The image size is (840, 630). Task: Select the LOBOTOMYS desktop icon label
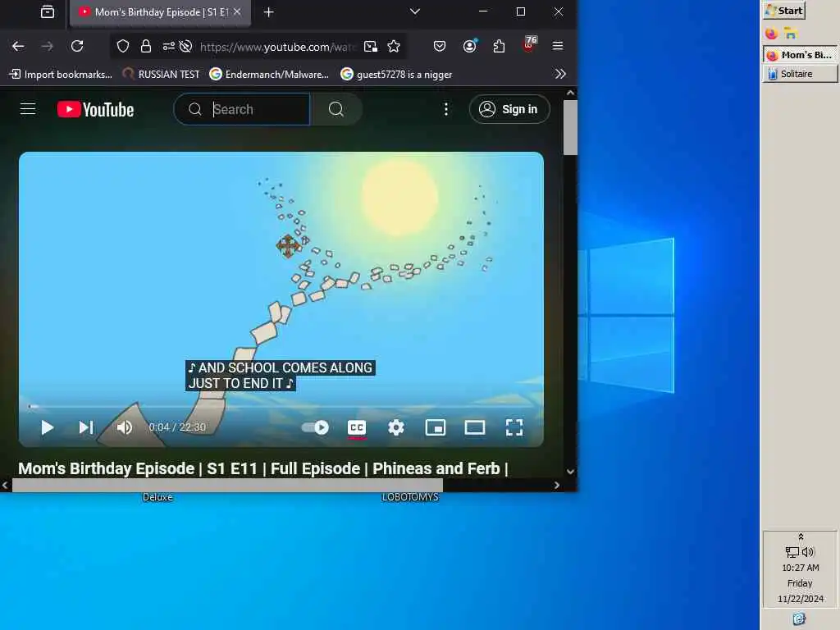[x=410, y=497]
